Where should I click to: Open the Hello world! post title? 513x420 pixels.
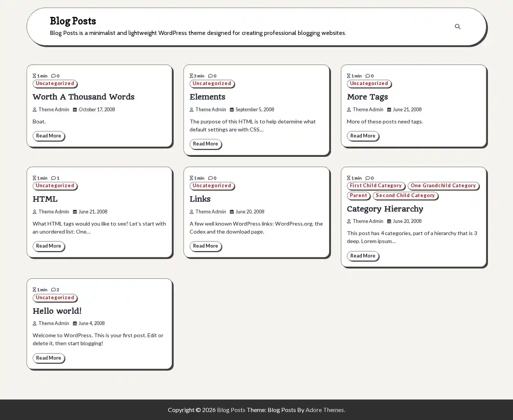(x=57, y=311)
